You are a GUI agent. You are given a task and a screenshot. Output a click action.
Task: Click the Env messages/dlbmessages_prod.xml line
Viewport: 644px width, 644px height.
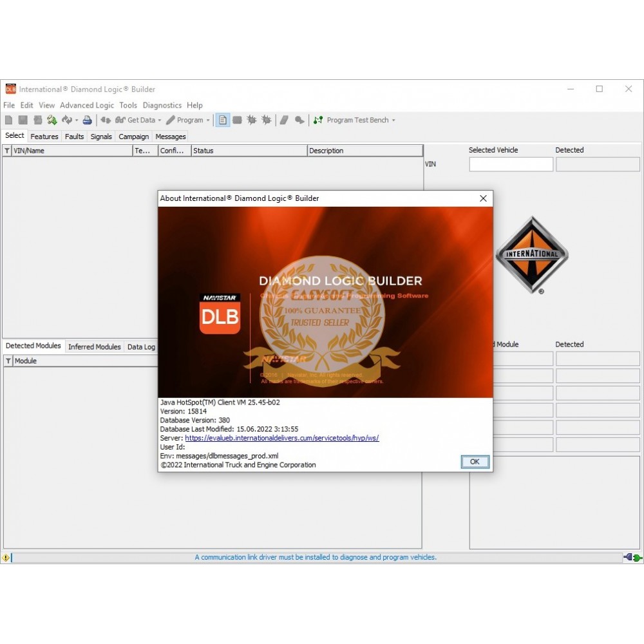219,456
